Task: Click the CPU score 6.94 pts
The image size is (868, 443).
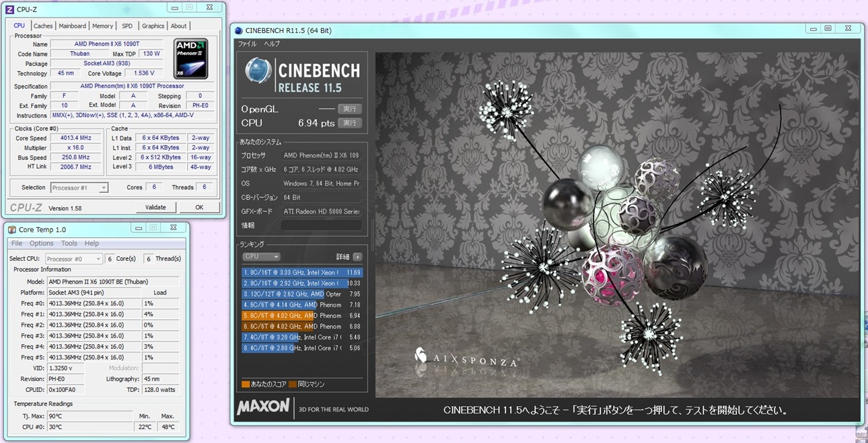Action: coord(316,123)
